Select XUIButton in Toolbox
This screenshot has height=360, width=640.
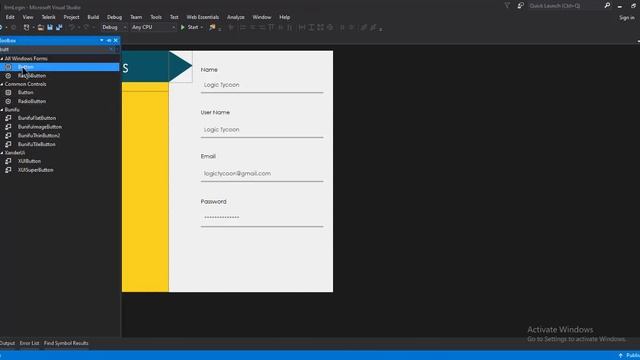pyautogui.click(x=60, y=161)
